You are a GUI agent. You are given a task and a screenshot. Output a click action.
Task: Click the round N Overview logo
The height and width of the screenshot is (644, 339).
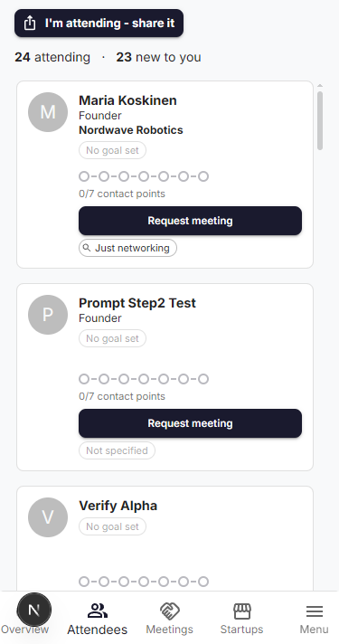tap(34, 610)
